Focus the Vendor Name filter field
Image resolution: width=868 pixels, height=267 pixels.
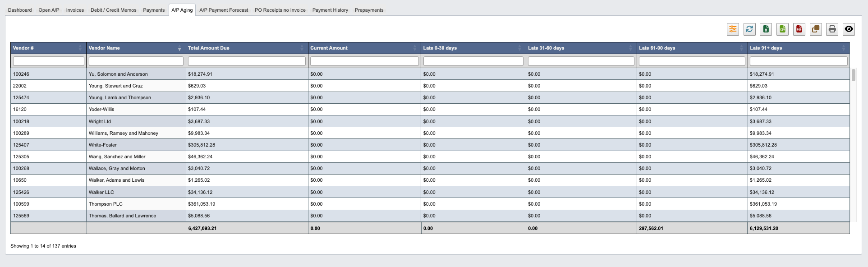[x=136, y=61]
